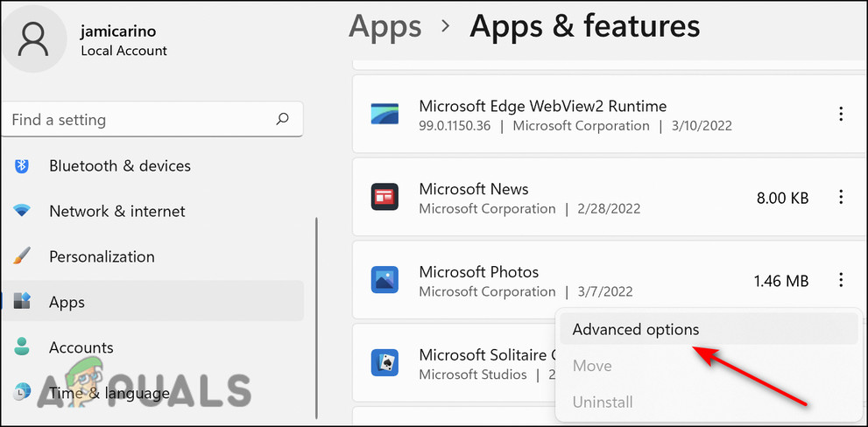Click version 99.0.1150.36 text
The height and width of the screenshot is (427, 868).
455,126
